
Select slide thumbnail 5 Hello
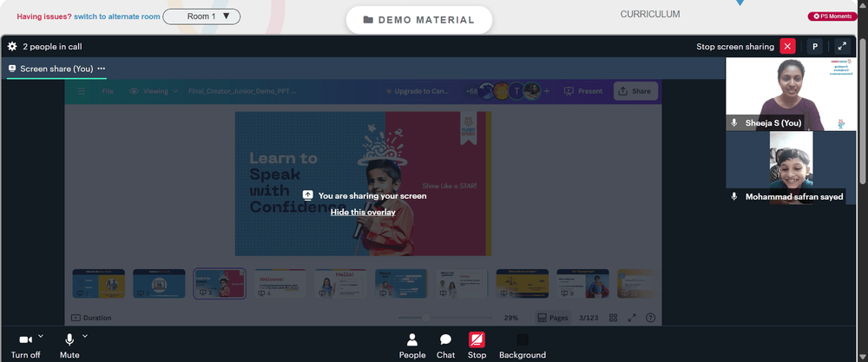coord(340,284)
